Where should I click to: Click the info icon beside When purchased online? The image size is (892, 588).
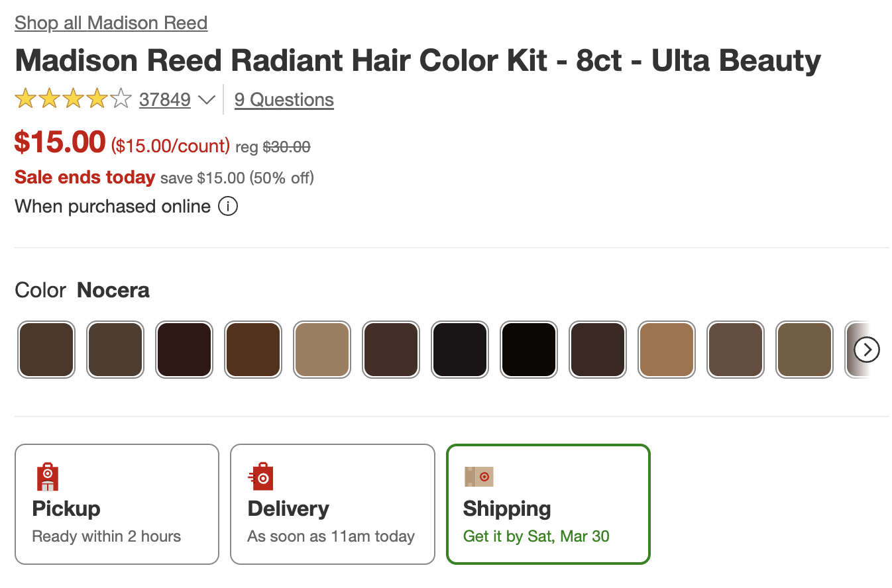coord(227,207)
